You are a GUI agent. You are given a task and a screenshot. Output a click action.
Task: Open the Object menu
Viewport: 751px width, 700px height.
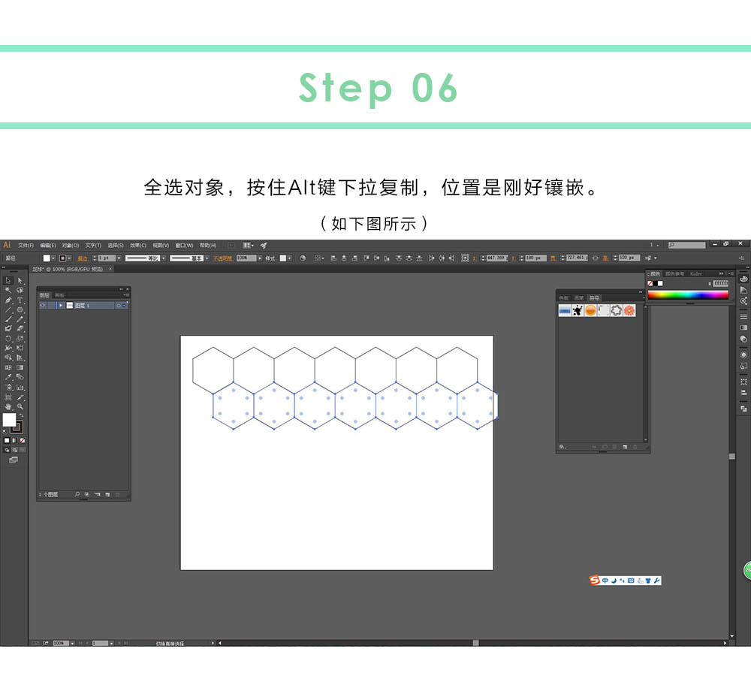point(71,246)
